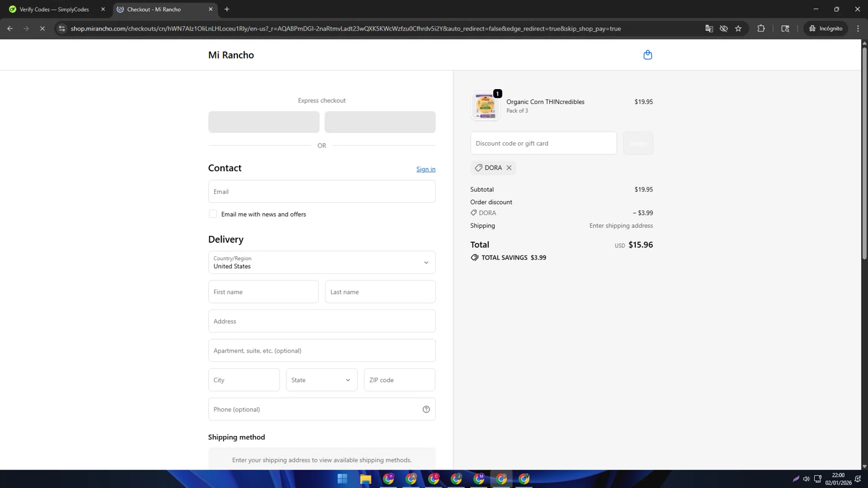Click the disabled Apply discount button
Image resolution: width=868 pixels, height=488 pixels.
pos(638,143)
